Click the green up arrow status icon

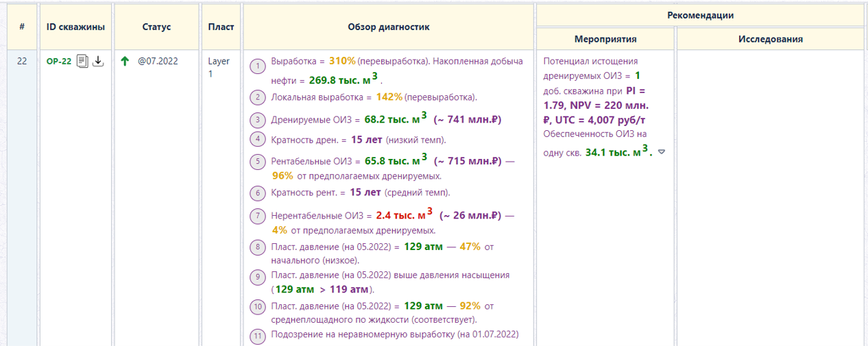pyautogui.click(x=125, y=61)
